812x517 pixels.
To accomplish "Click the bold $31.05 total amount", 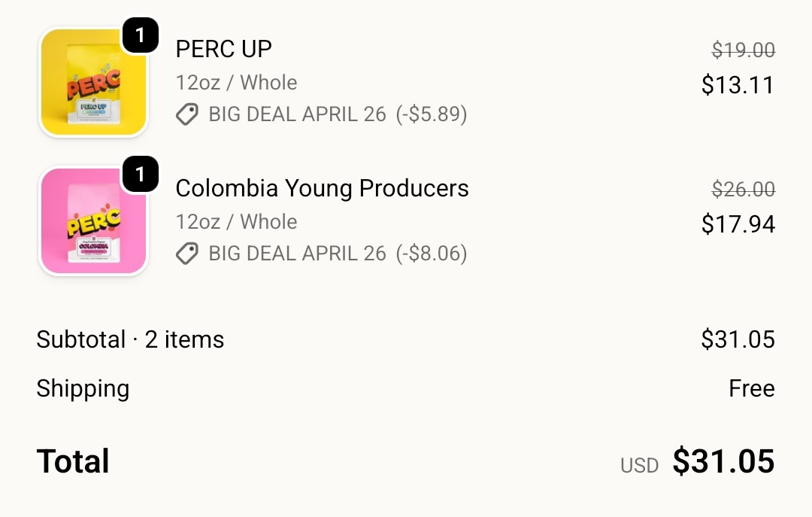I will (723, 461).
